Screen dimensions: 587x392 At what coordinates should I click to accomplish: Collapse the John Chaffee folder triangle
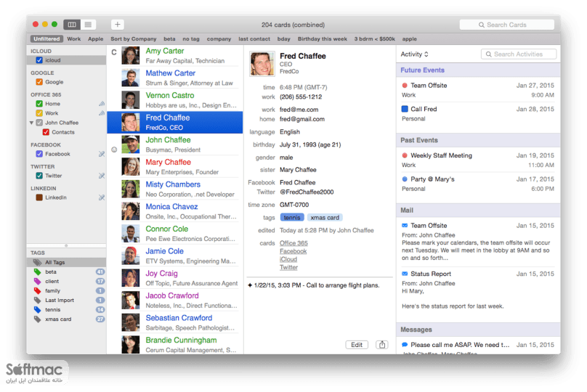coord(31,123)
